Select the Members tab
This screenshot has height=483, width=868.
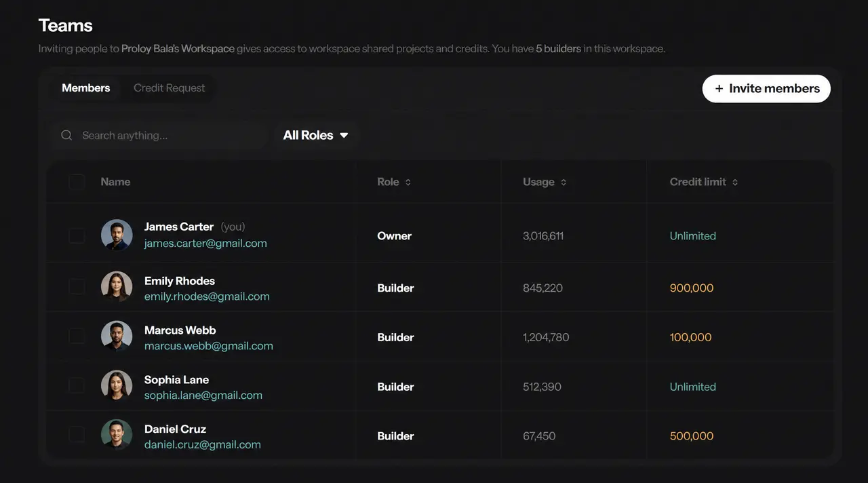click(x=86, y=88)
